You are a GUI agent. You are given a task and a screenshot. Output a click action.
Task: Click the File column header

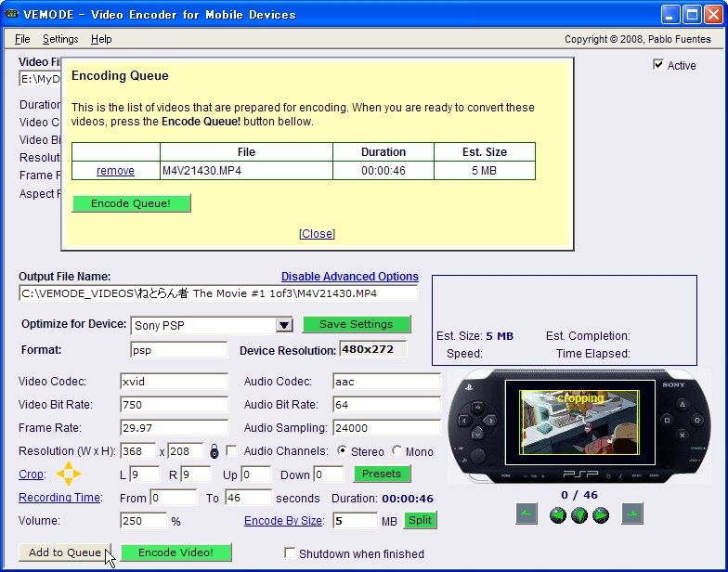pos(246,152)
